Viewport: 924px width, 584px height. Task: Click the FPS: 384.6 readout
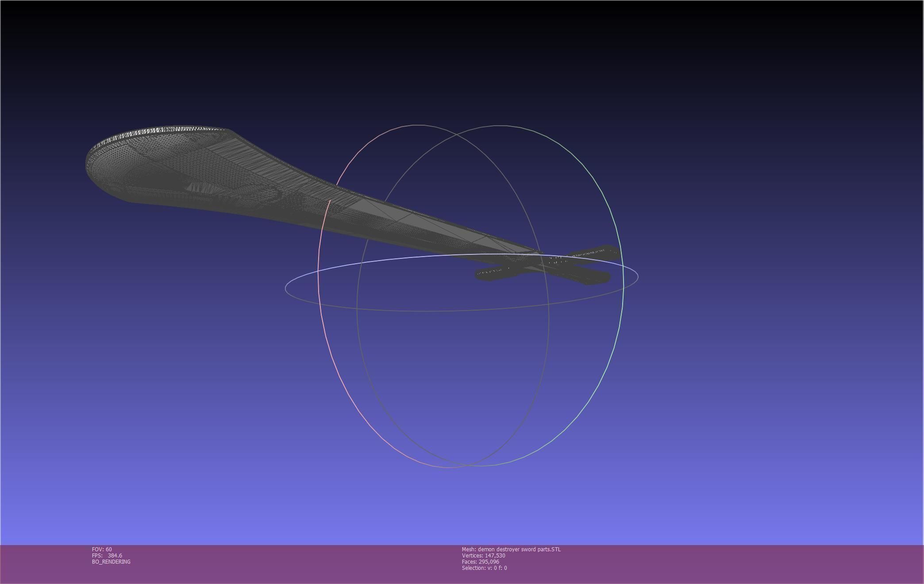pos(107,555)
